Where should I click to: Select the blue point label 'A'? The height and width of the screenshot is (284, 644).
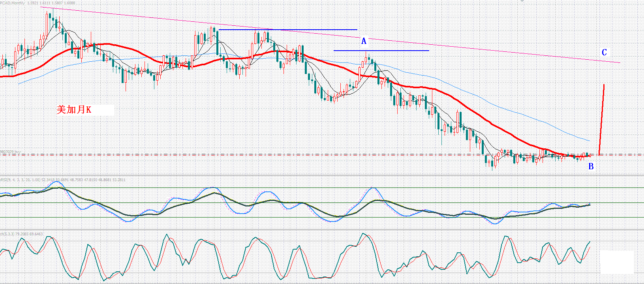(x=364, y=41)
